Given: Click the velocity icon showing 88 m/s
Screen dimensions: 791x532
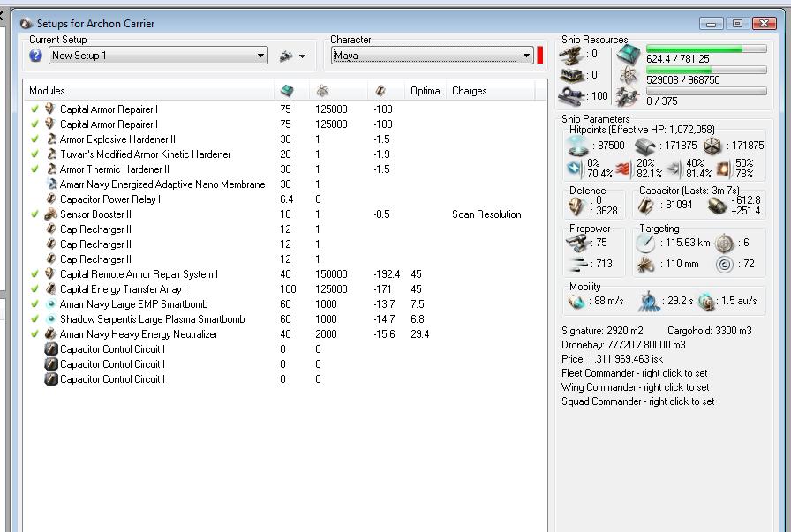Looking at the screenshot, I should point(576,302).
